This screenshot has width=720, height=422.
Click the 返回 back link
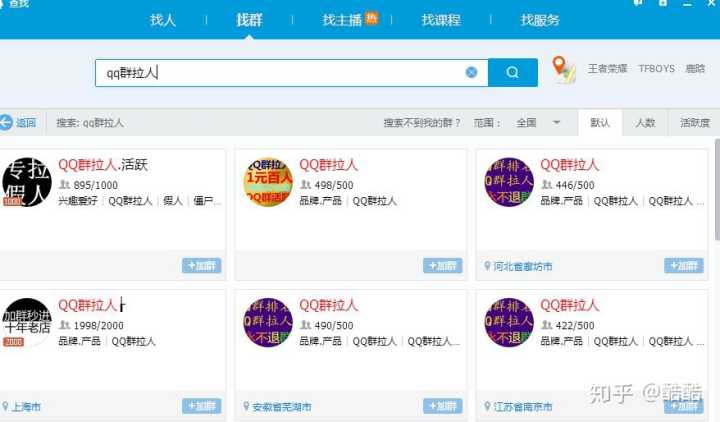click(x=26, y=123)
